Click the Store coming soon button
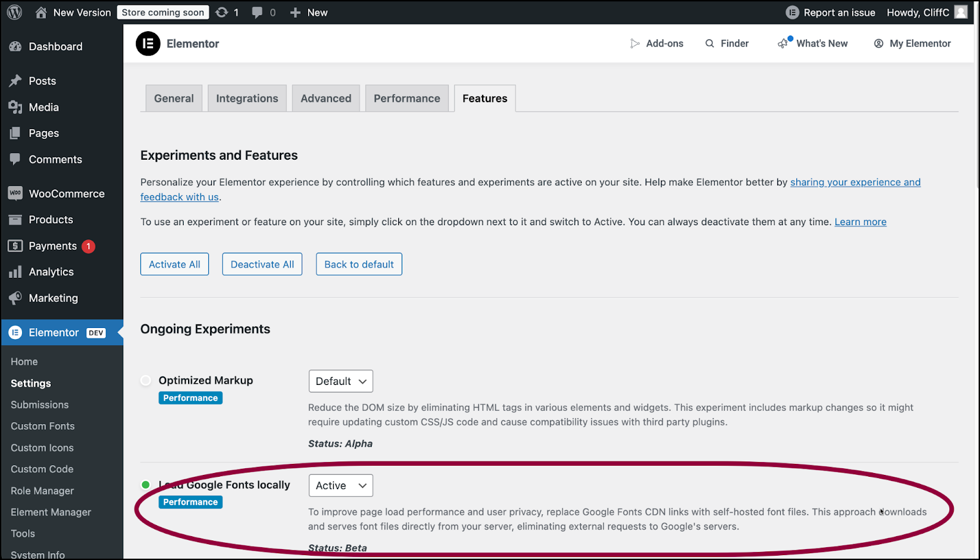 [162, 12]
